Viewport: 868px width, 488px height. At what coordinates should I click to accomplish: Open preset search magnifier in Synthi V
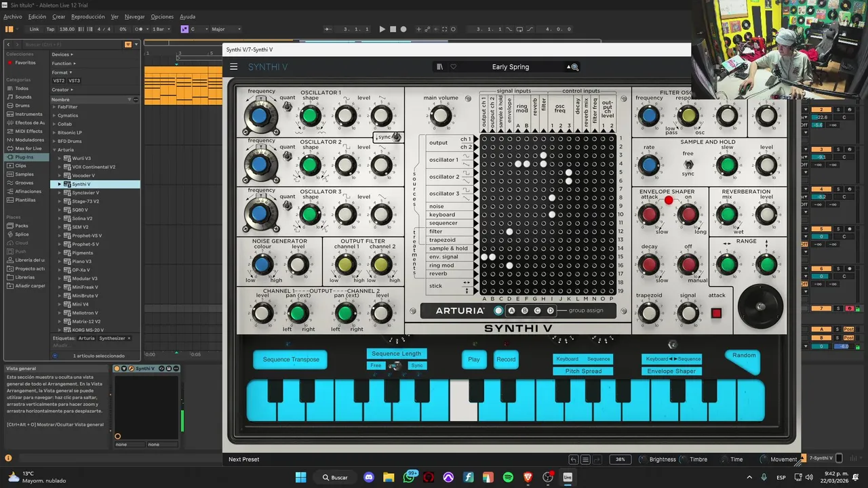click(575, 67)
